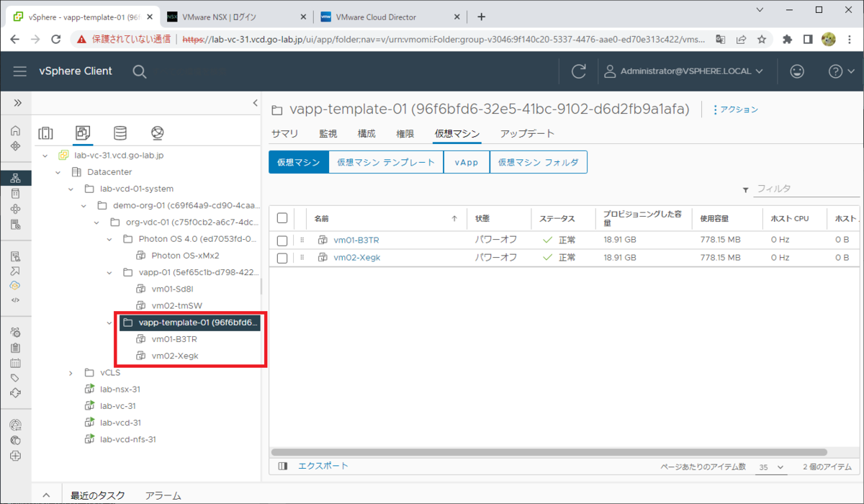864x504 pixels.
Task: Click the column toggle icon beside Export
Action: (283, 467)
